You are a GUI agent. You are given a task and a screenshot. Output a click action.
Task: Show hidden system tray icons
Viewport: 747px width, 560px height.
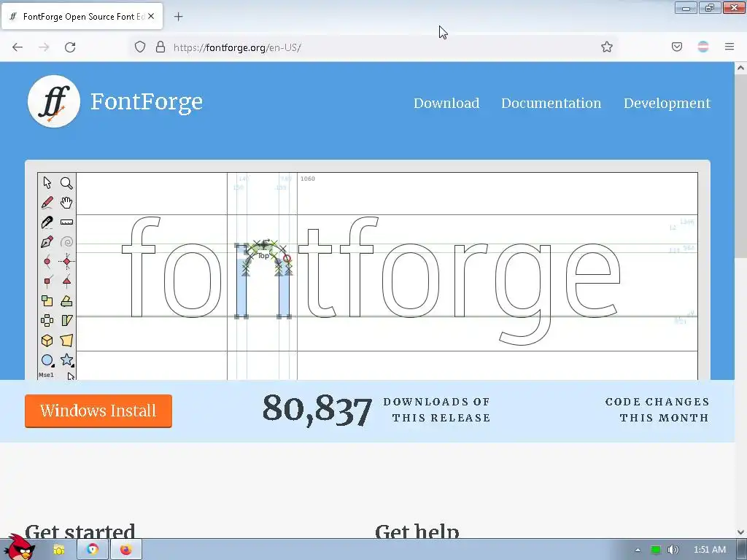point(638,550)
